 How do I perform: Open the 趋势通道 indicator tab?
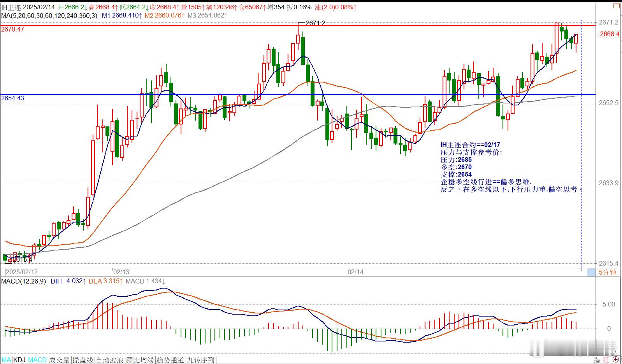pyautogui.click(x=170, y=360)
